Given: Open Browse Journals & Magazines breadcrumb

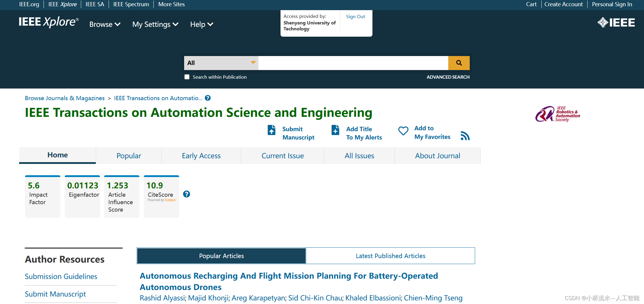Looking at the screenshot, I should tap(65, 98).
